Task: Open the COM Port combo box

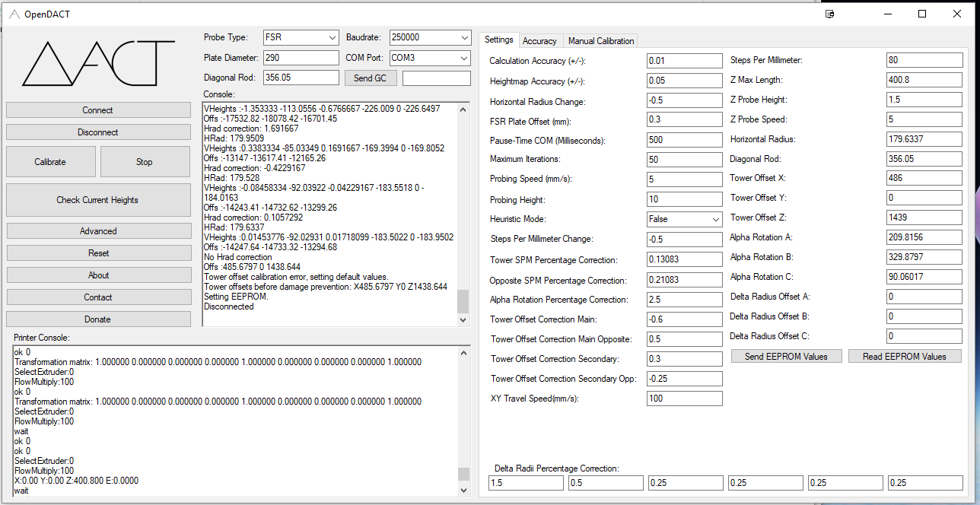Action: [x=430, y=58]
